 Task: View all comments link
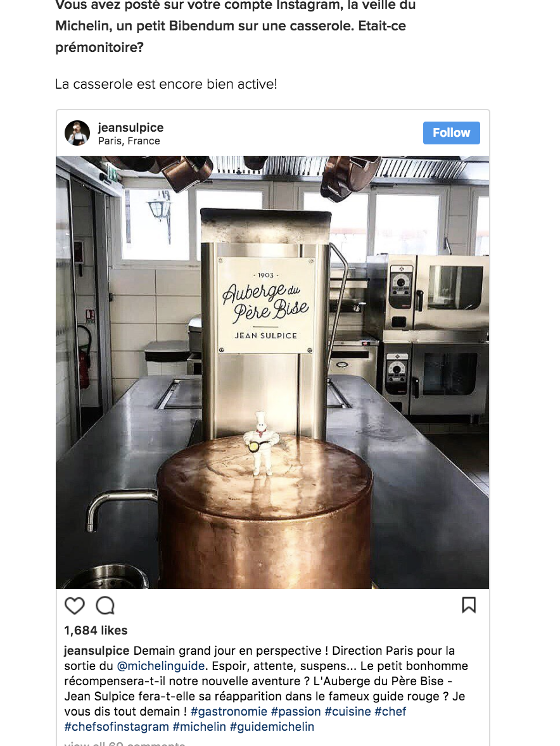pyautogui.click(x=125, y=743)
